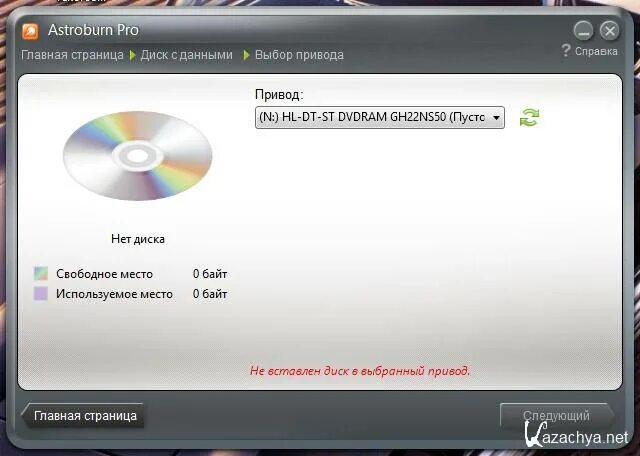640x456 pixels.
Task: Minimize the Astroburn Pro window
Action: pyautogui.click(x=584, y=31)
